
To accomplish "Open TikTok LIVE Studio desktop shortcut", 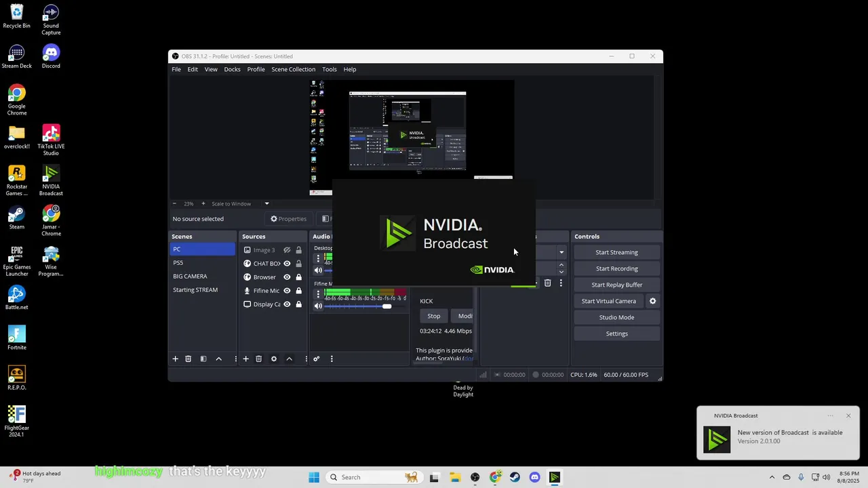I will point(51,140).
